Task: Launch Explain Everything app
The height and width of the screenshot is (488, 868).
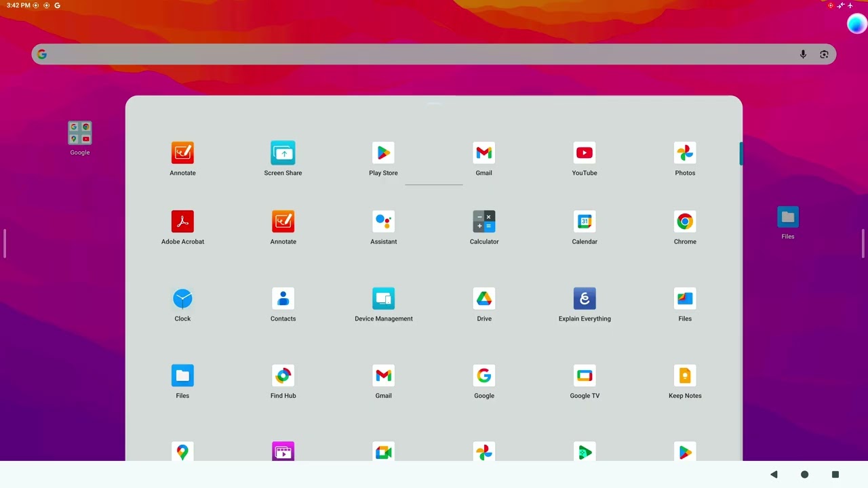Action: (x=584, y=299)
